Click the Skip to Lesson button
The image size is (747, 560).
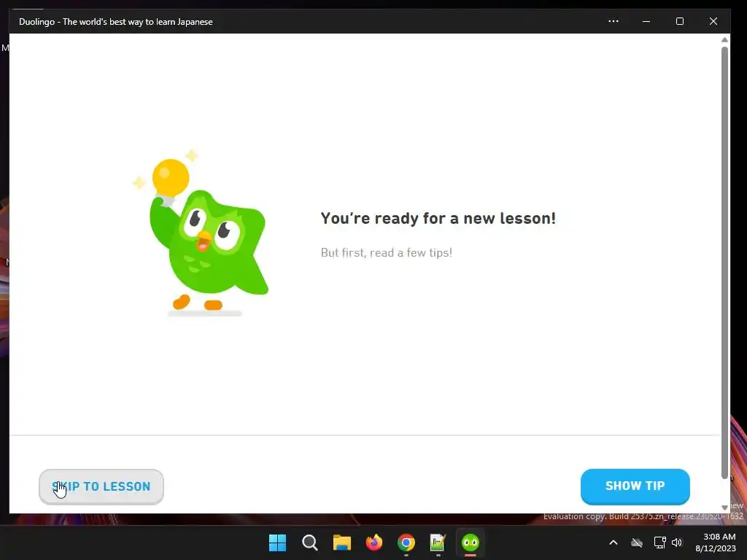(x=101, y=486)
